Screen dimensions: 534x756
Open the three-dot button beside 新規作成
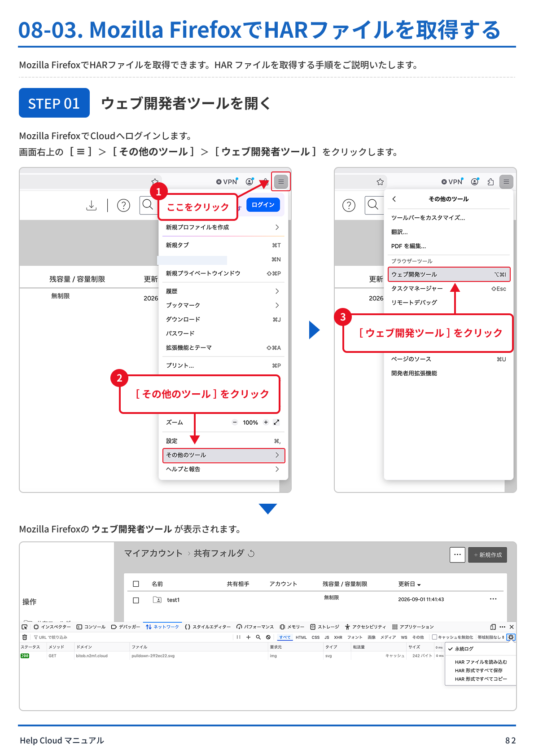click(x=457, y=555)
